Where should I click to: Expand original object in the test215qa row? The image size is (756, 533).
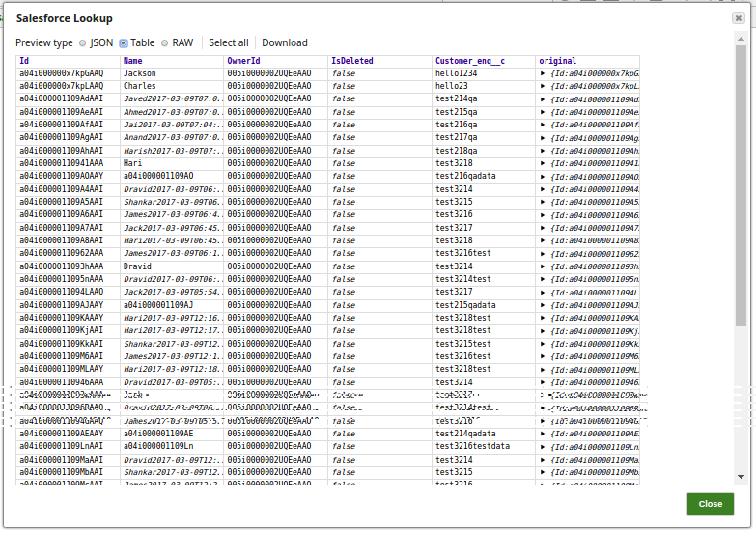point(543,112)
